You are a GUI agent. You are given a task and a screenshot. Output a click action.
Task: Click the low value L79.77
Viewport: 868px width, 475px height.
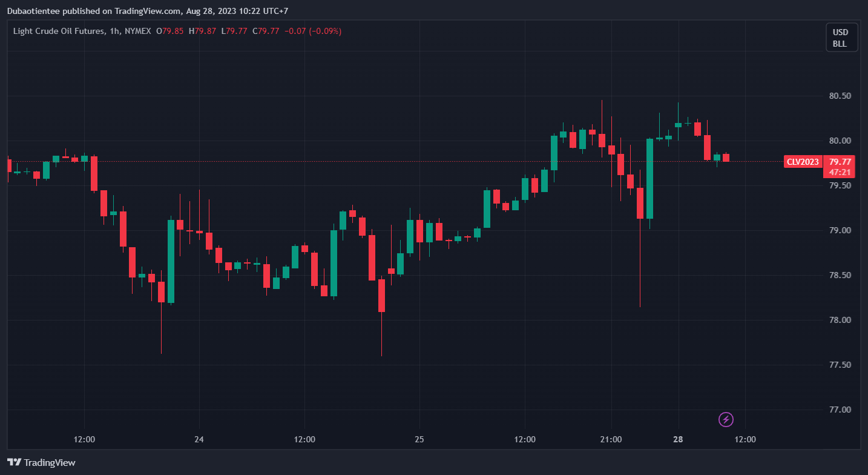[x=234, y=31]
